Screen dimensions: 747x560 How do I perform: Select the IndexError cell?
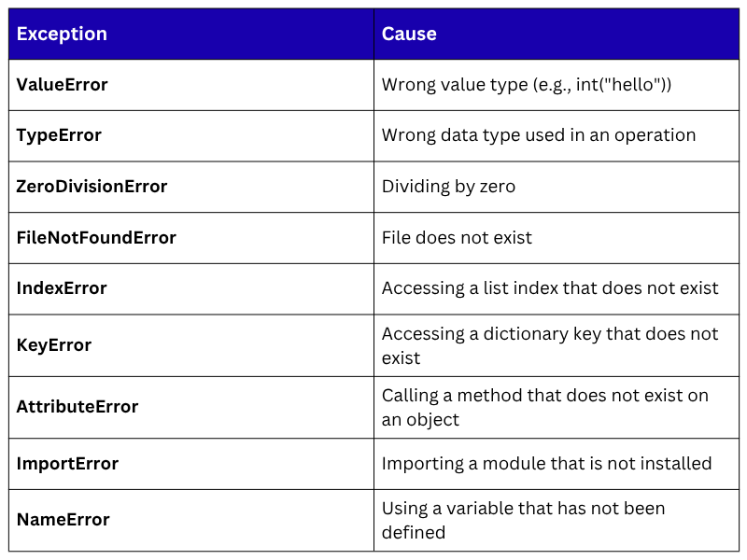point(62,288)
